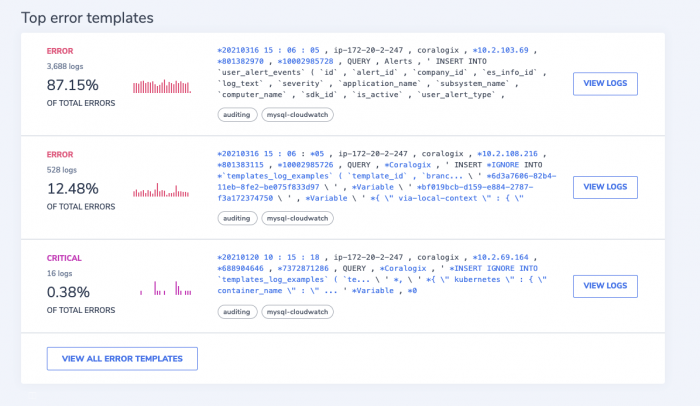This screenshot has height=406, width=700.
Task: Click the Top error templates heading
Action: [x=87, y=18]
